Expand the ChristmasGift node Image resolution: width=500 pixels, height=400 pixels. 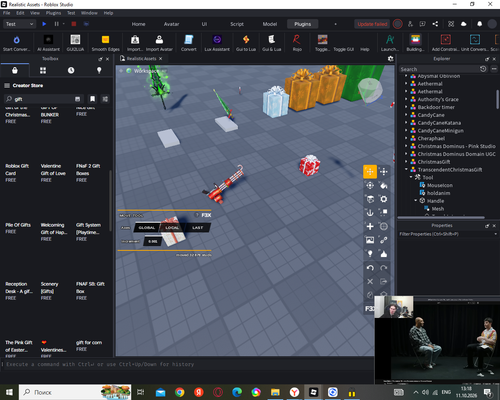coord(406,162)
